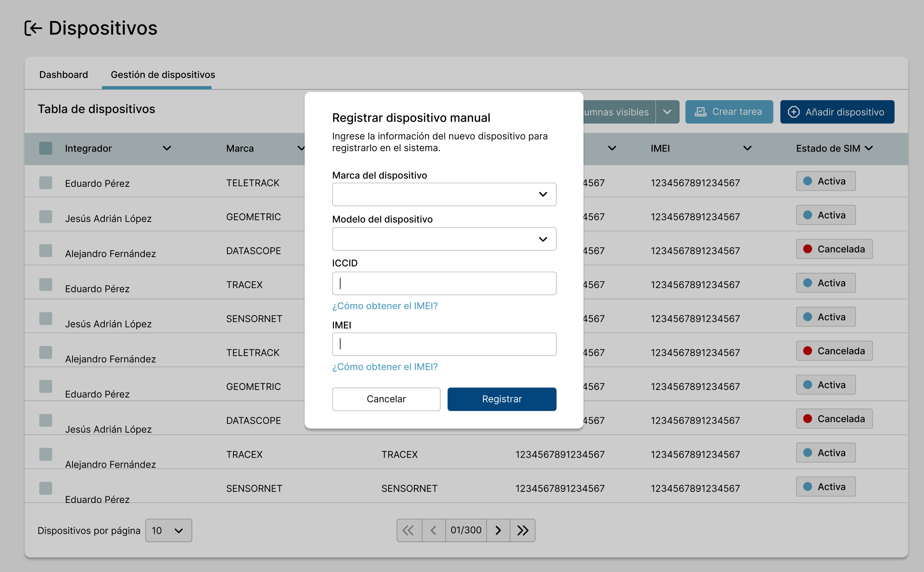Screen dimensions: 924x572
Task: Click the plus icon on Añadir dispositivo
Action: pos(793,112)
